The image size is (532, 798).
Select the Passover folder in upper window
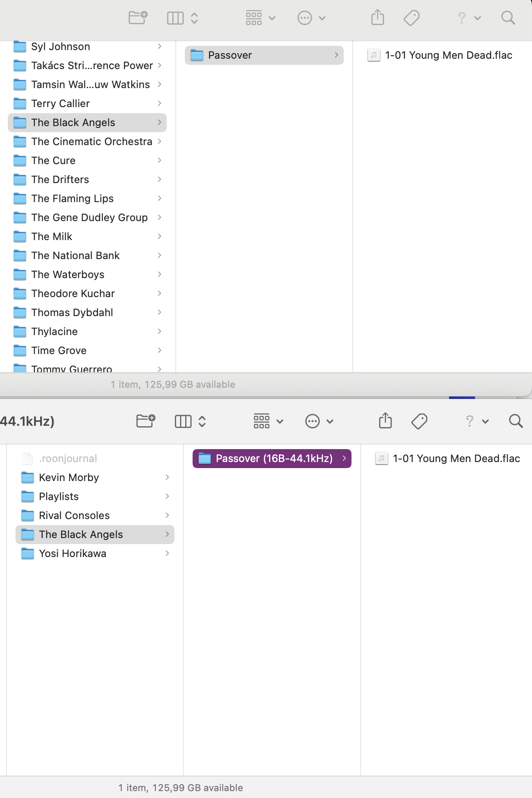[x=264, y=55]
